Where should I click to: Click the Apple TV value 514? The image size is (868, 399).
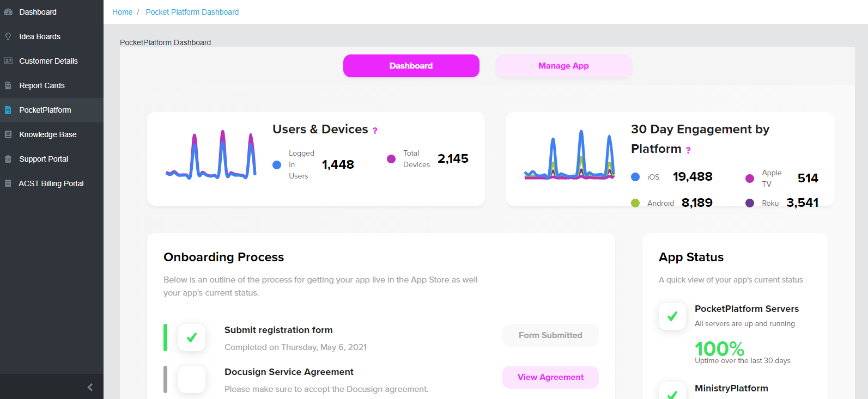(808, 178)
